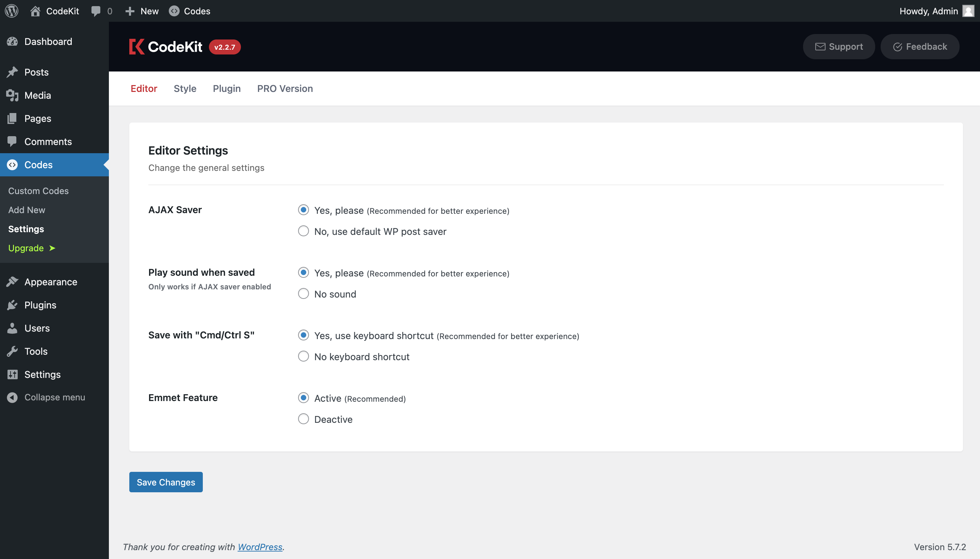The image size is (980, 559).
Task: Click the Support email icon
Action: (820, 46)
